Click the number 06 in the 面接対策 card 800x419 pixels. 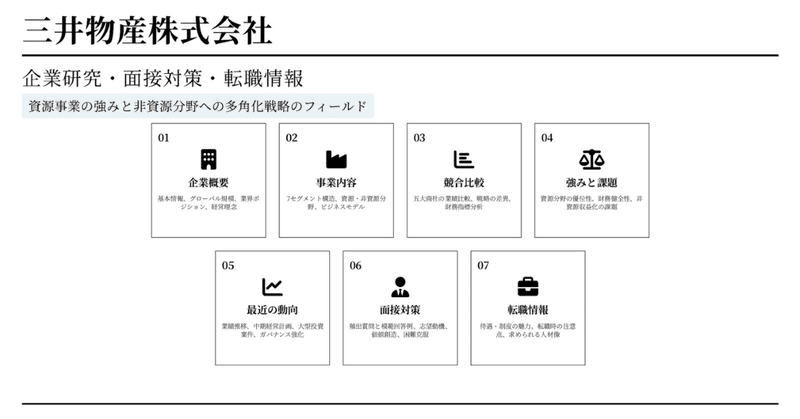(x=356, y=265)
